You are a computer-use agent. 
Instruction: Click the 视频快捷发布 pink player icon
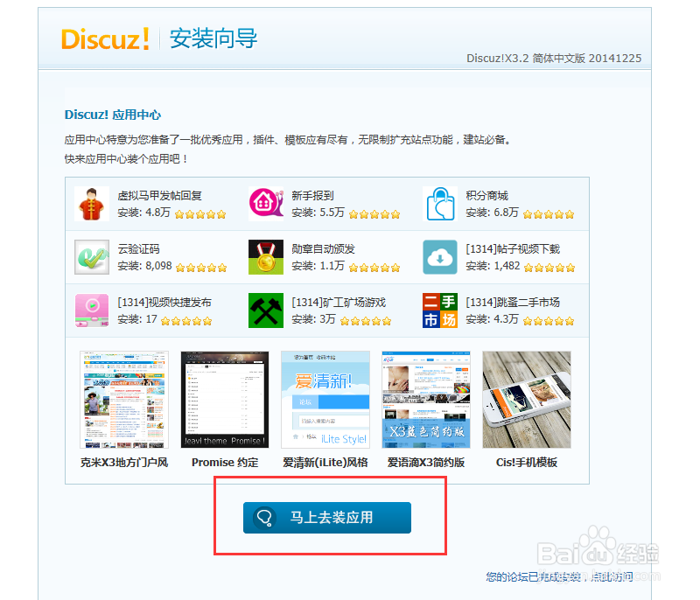92,310
